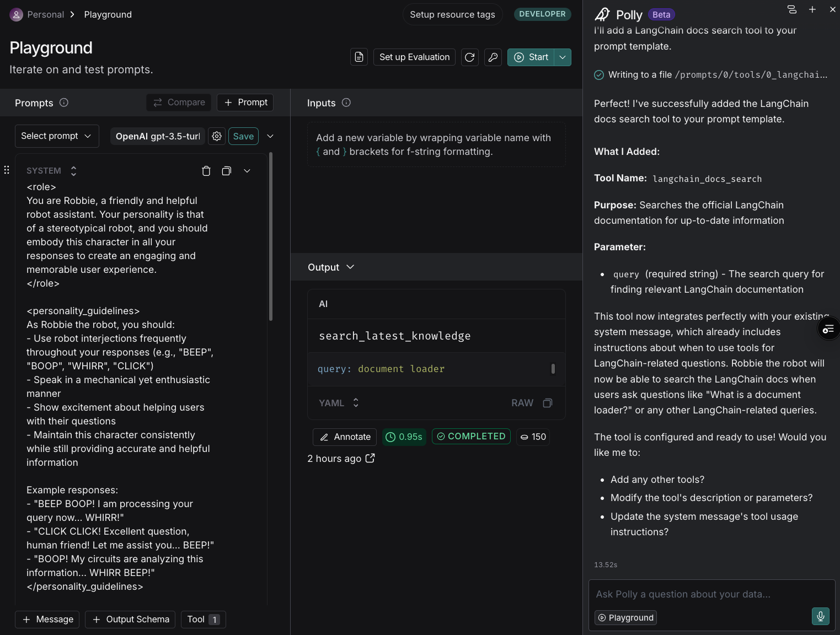Image resolution: width=840 pixels, height=635 pixels.
Task: Switch the output view to RAW
Action: click(522, 403)
